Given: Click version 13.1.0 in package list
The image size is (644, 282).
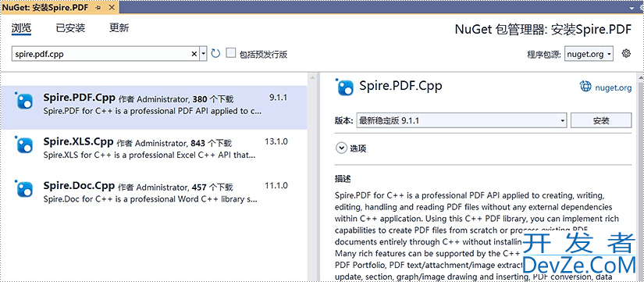Looking at the screenshot, I should coord(276,142).
